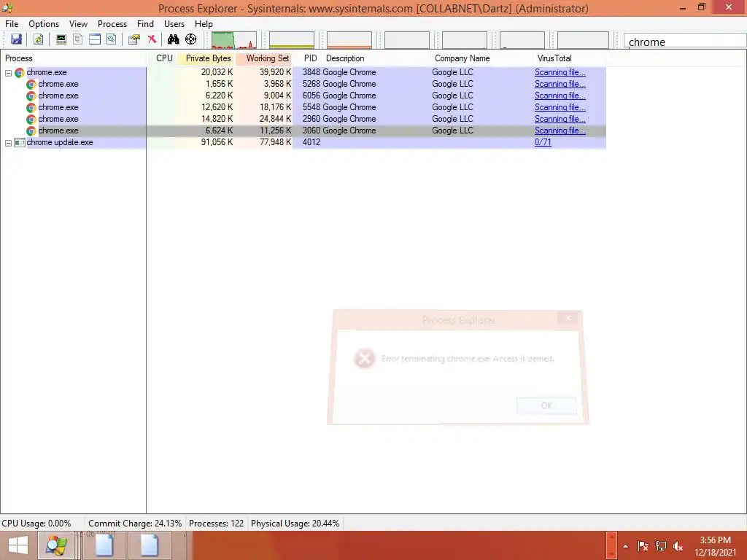This screenshot has width=747, height=560.
Task: Open the Scanning file link for PID 6056
Action: [x=560, y=96]
